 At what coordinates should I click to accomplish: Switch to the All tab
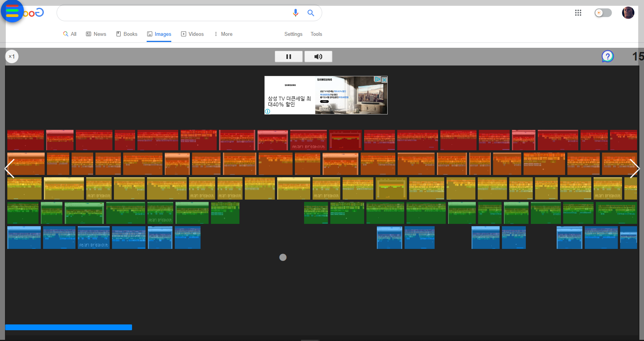point(70,34)
